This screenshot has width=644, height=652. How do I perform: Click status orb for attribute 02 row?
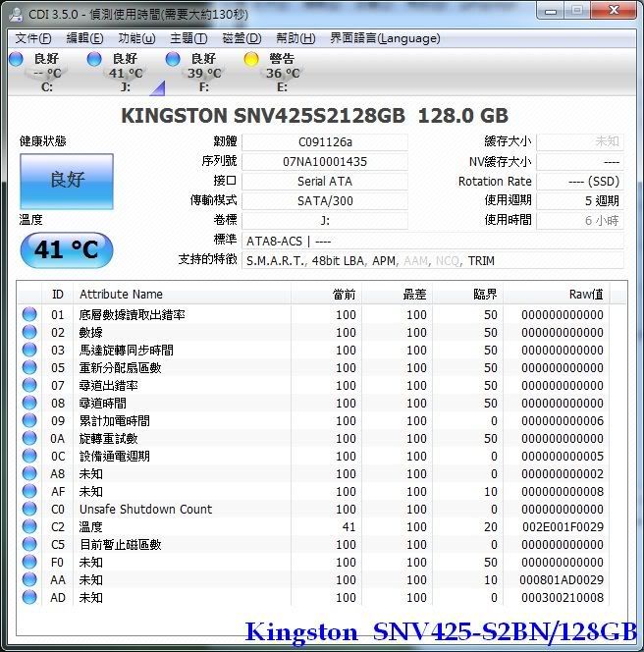29,332
